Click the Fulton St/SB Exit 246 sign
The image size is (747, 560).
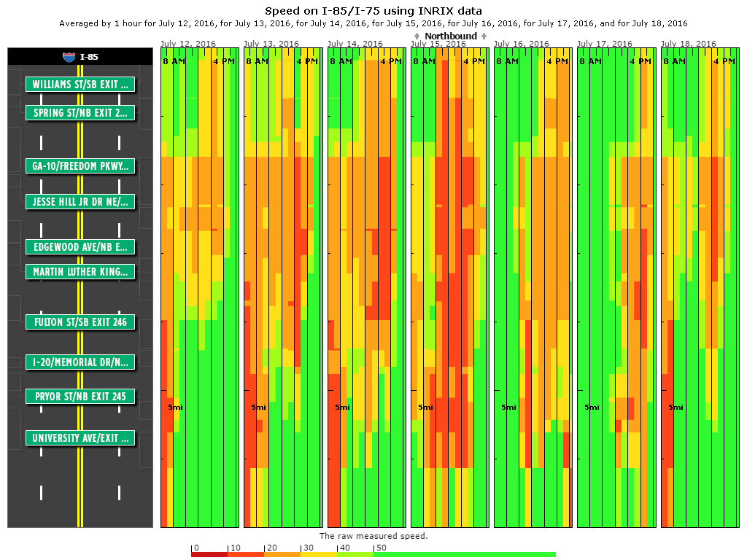(80, 322)
